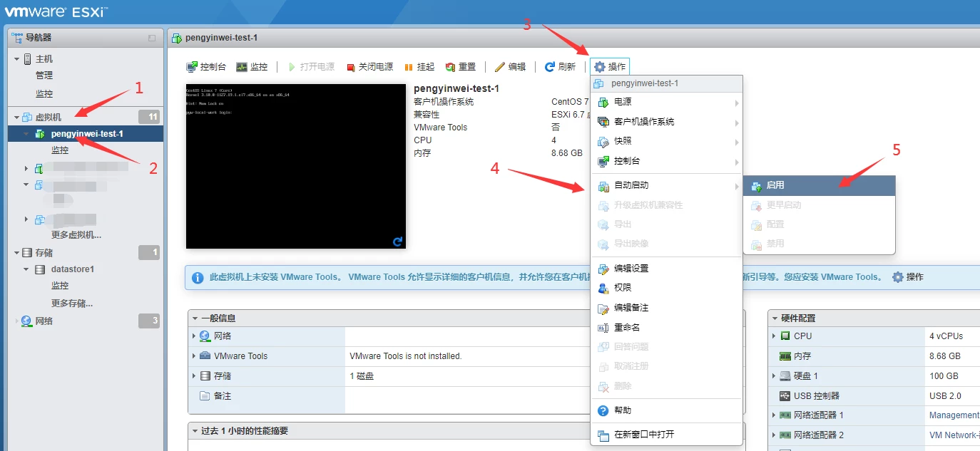Click the 监控 monitor icon in the toolbar

tap(242, 67)
